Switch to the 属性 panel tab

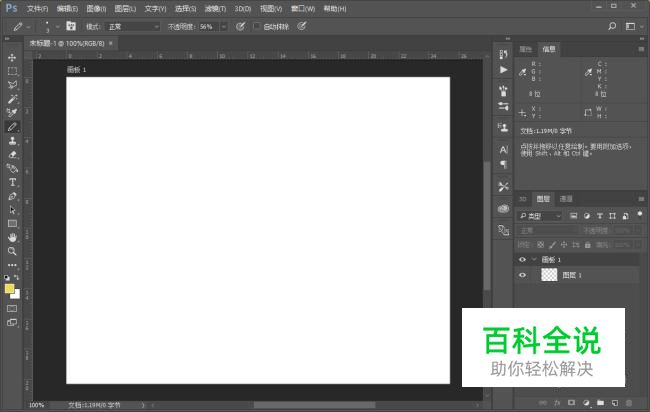click(x=526, y=48)
